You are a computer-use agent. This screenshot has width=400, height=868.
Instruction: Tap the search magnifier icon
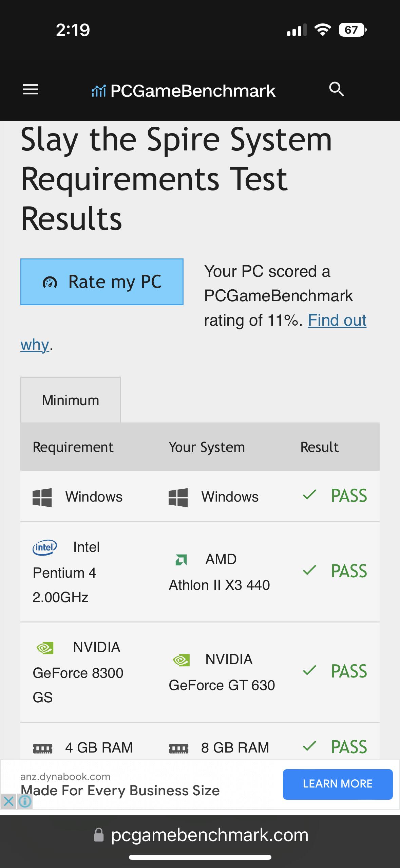pos(336,89)
